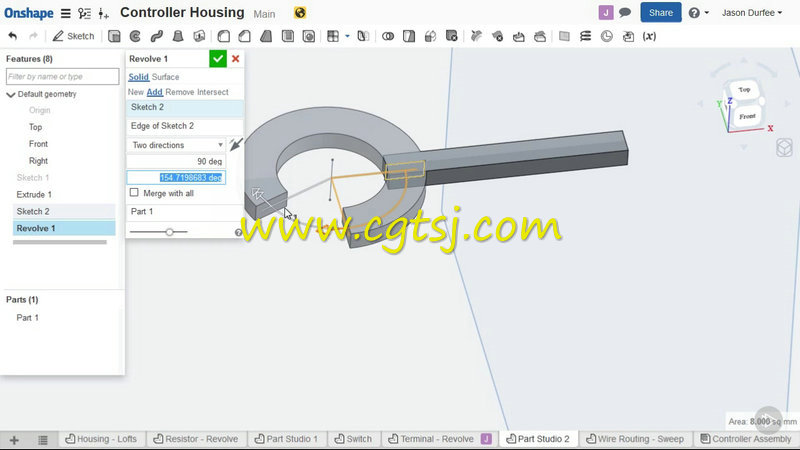Select Extrude 1 in the feature list

click(x=34, y=194)
